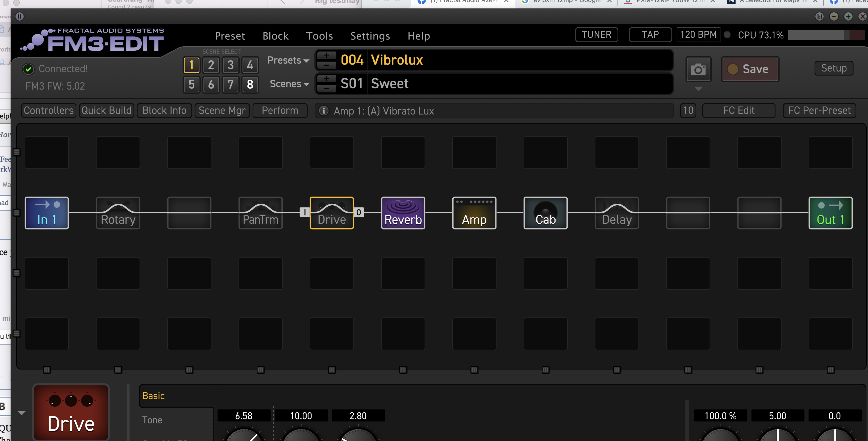Select the Out 1 output block
The width and height of the screenshot is (868, 441).
pyautogui.click(x=831, y=213)
